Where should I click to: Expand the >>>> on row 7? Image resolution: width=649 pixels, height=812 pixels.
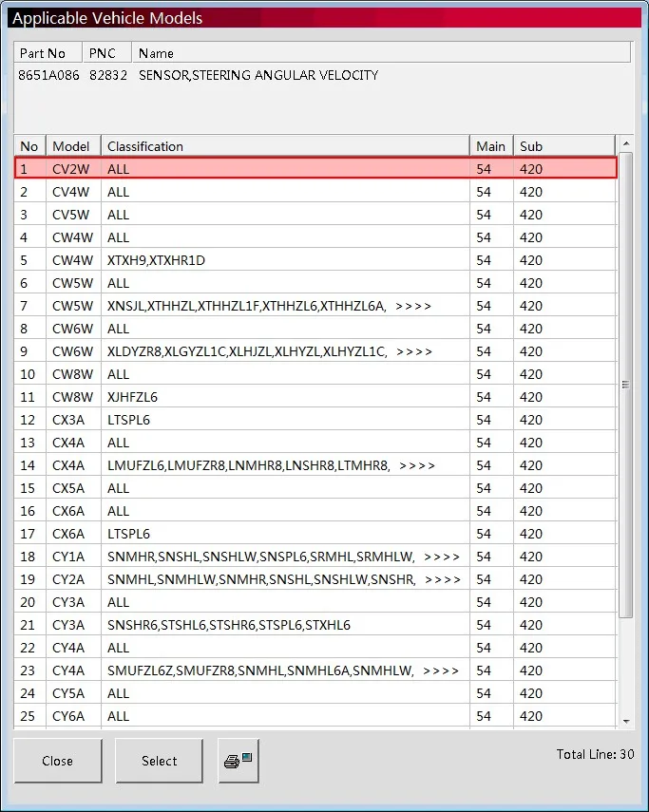pyautogui.click(x=412, y=306)
